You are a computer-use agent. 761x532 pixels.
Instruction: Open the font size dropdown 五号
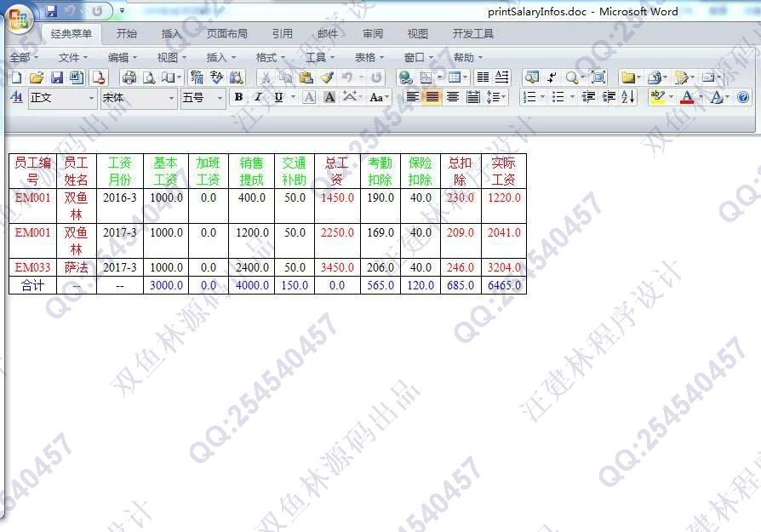click(x=203, y=98)
